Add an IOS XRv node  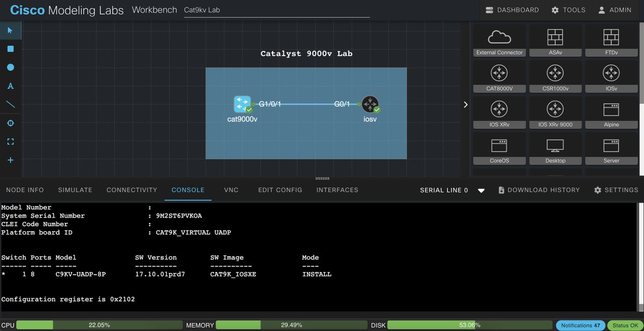tap(500, 113)
